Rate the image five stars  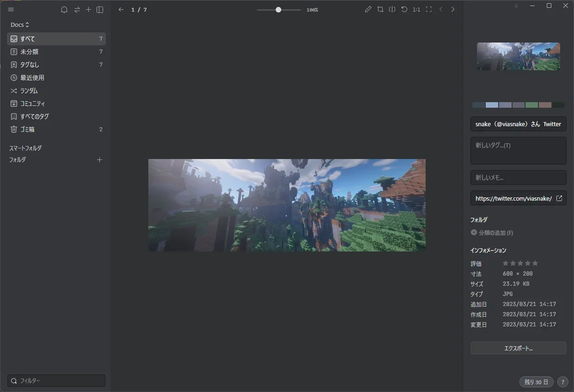point(535,263)
